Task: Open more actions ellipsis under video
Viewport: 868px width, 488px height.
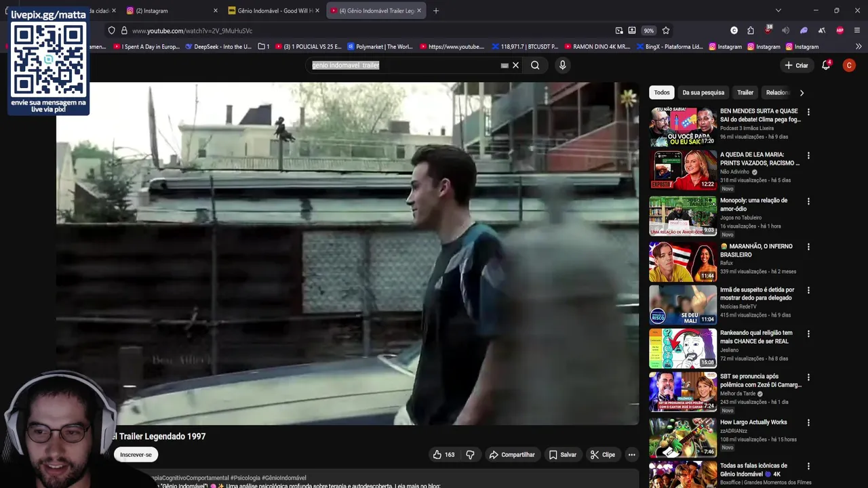Action: coord(631,455)
